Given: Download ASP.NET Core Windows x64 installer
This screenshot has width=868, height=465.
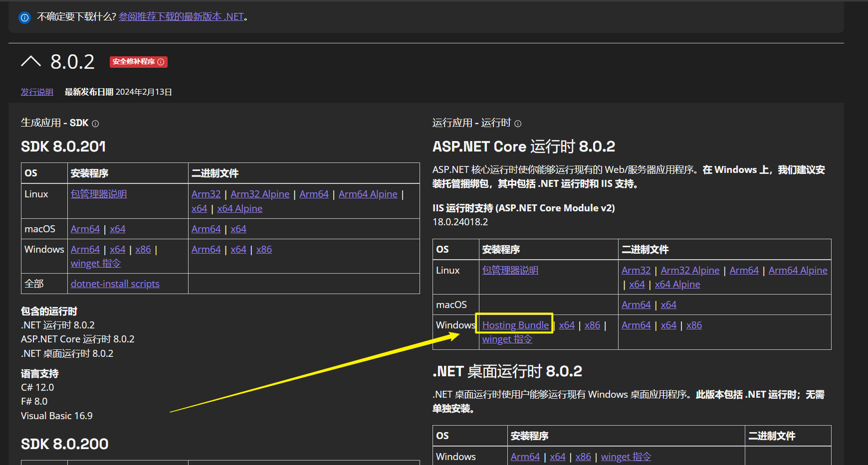Looking at the screenshot, I should 567,325.
